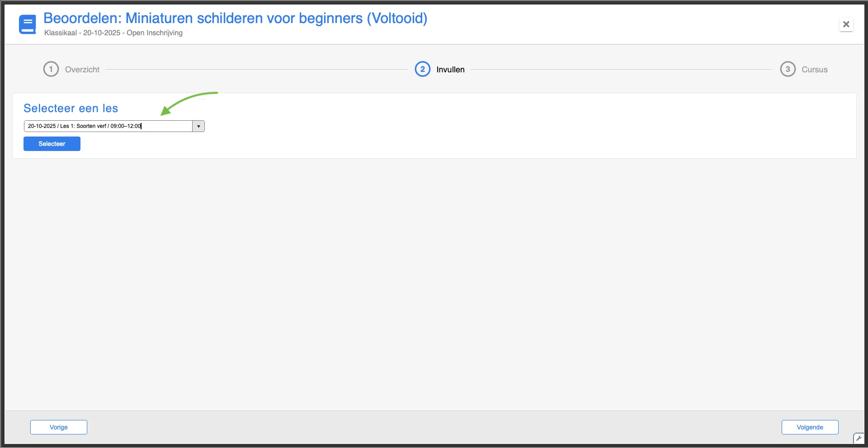Viewport: 868px width, 448px height.
Task: Click the Selecteer een les heading
Action: [x=71, y=108]
